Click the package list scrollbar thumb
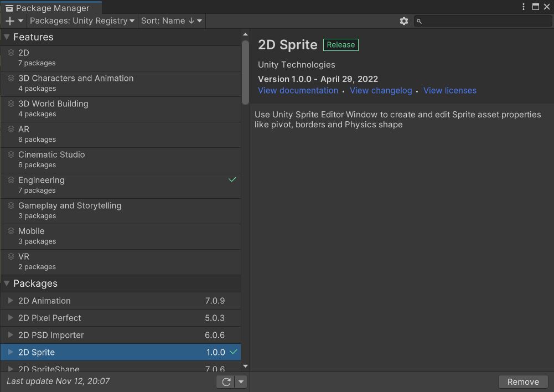 [245, 73]
